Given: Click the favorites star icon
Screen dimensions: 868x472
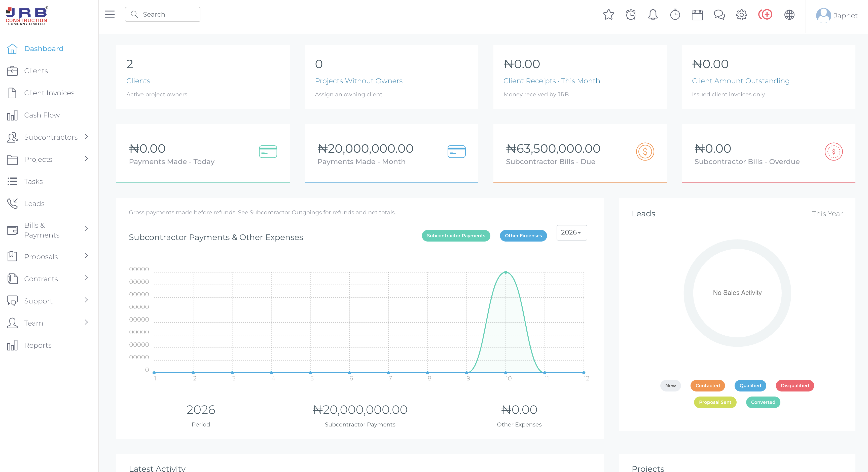Looking at the screenshot, I should pyautogui.click(x=608, y=15).
